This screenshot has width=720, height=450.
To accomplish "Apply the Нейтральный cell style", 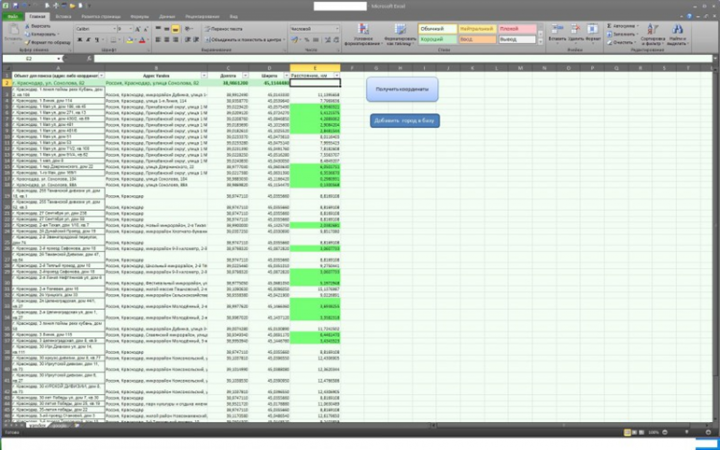I will 478,29.
